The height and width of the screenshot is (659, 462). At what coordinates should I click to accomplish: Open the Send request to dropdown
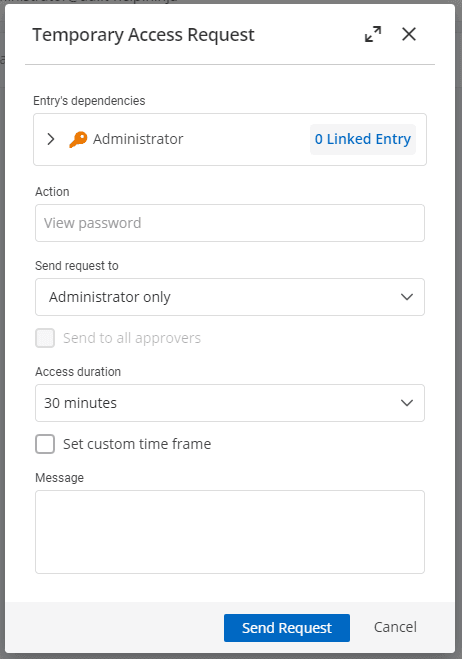point(230,297)
